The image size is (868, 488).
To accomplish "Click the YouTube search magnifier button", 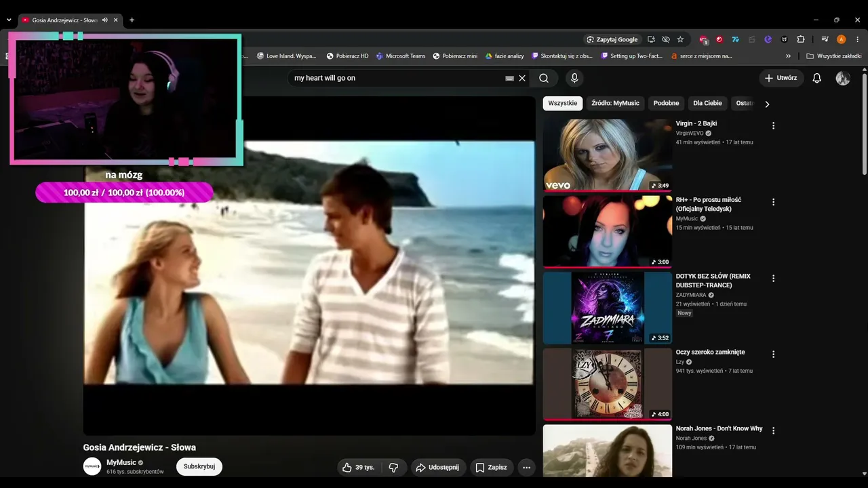I will (544, 78).
